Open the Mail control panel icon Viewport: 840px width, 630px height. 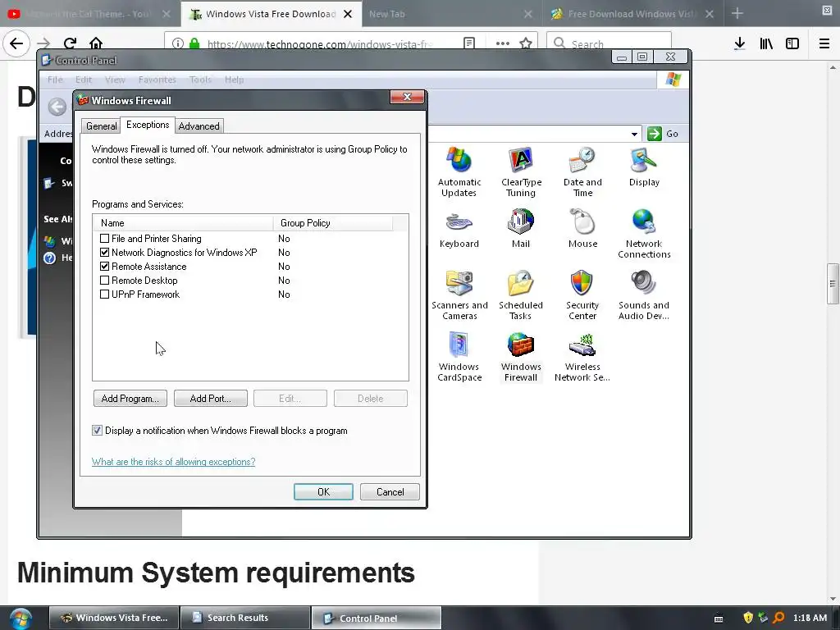(x=521, y=228)
